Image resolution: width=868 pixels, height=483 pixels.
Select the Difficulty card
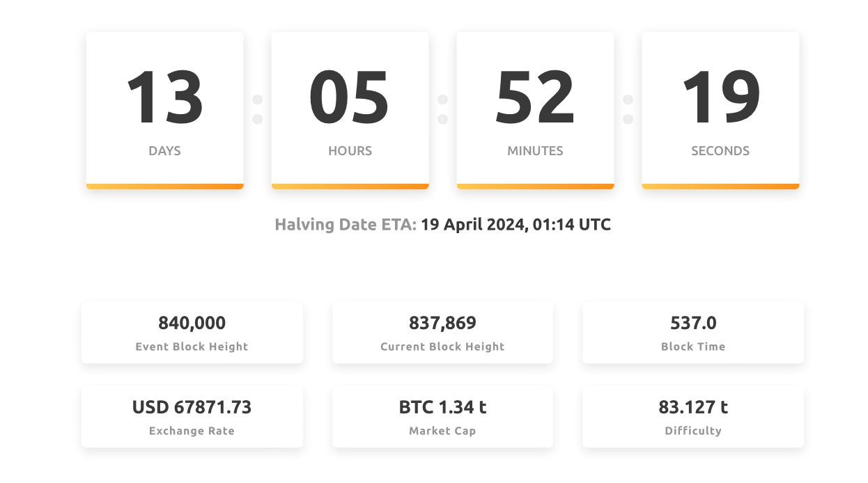coord(693,417)
